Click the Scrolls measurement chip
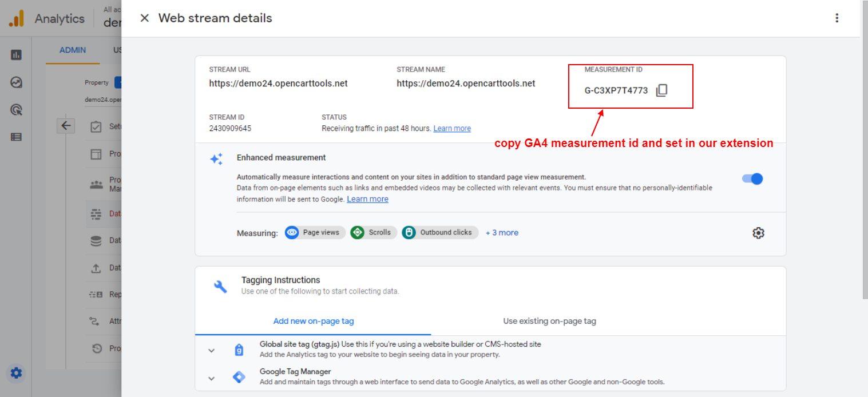The image size is (868, 397). (x=374, y=232)
